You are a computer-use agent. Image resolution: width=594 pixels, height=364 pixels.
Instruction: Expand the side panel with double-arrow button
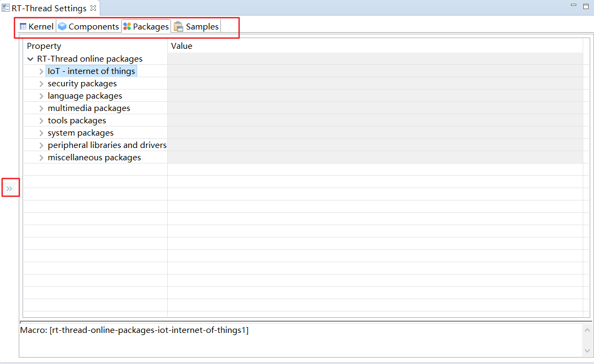[10, 188]
